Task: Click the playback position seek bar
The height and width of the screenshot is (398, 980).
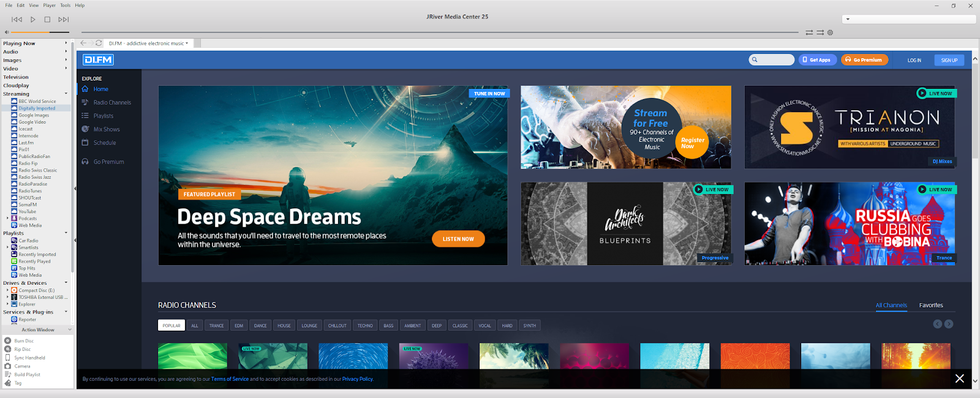Action: pyautogui.click(x=440, y=32)
